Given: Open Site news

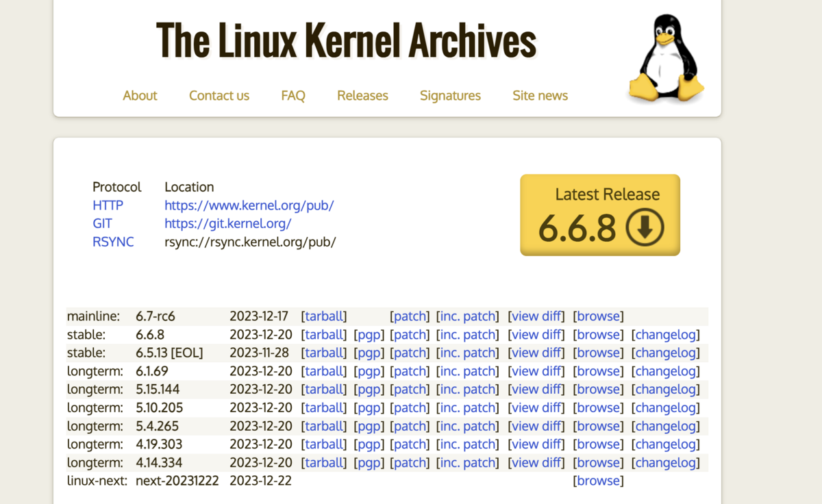Looking at the screenshot, I should [x=540, y=95].
